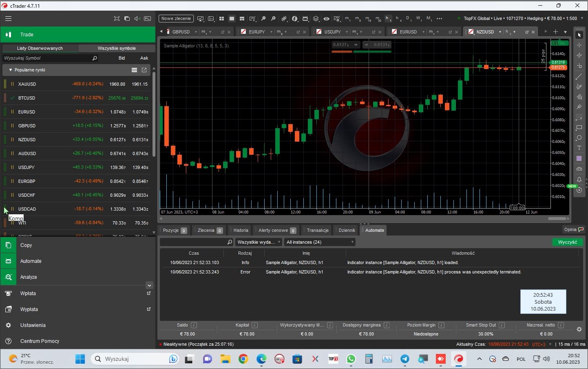Take a chart snapshot with camera icon
This screenshot has width=588, height=369.
point(579,169)
